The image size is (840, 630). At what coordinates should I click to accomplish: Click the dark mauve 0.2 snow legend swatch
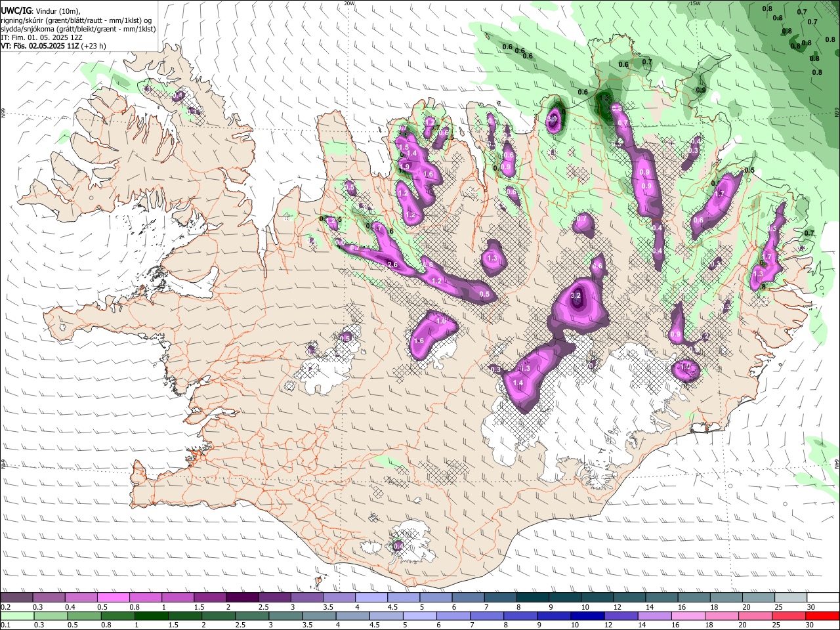16,598
